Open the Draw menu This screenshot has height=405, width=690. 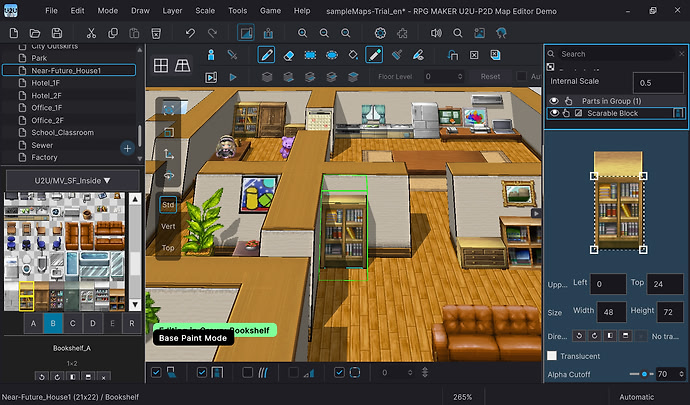pos(140,11)
